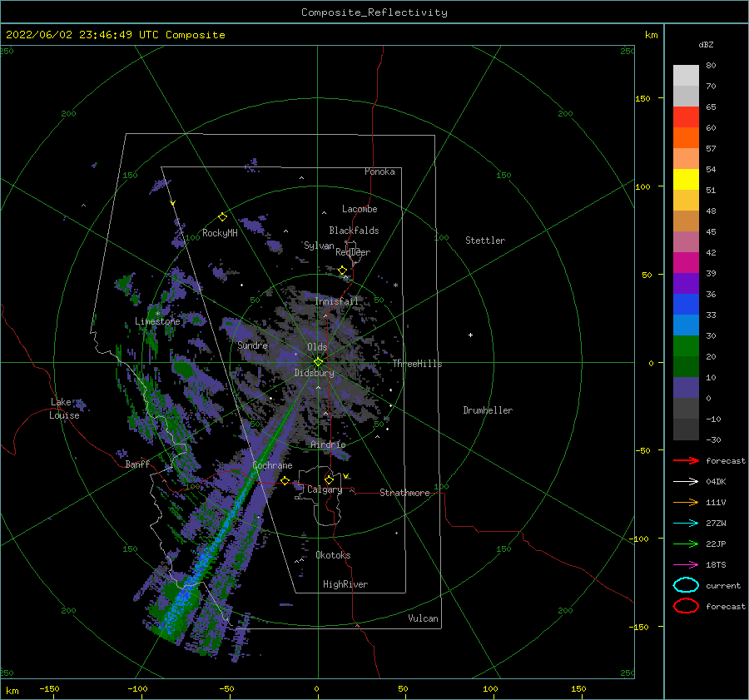
Task: Click the km unit label at top right
Action: (x=651, y=35)
